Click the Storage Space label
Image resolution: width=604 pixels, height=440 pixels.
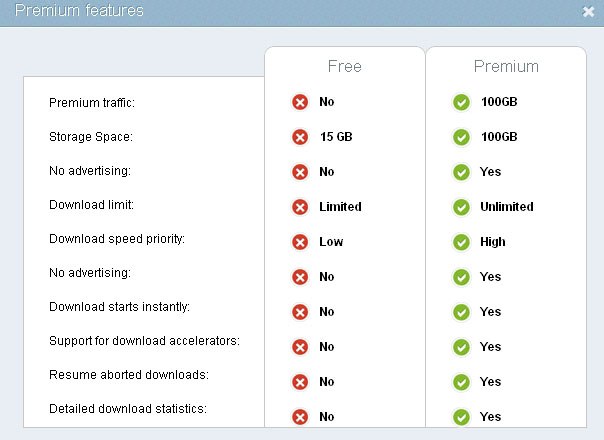coord(90,136)
